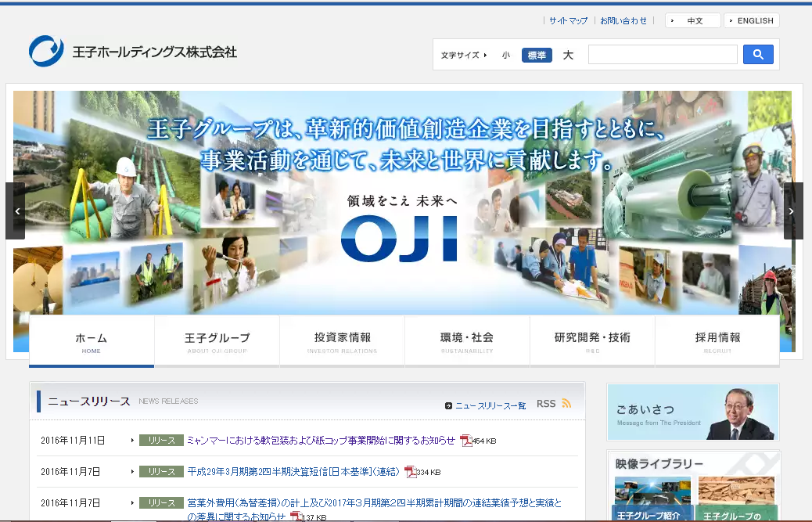This screenshot has height=522, width=812.
Task: Click the date 2016年11月11日
Action: (73, 440)
